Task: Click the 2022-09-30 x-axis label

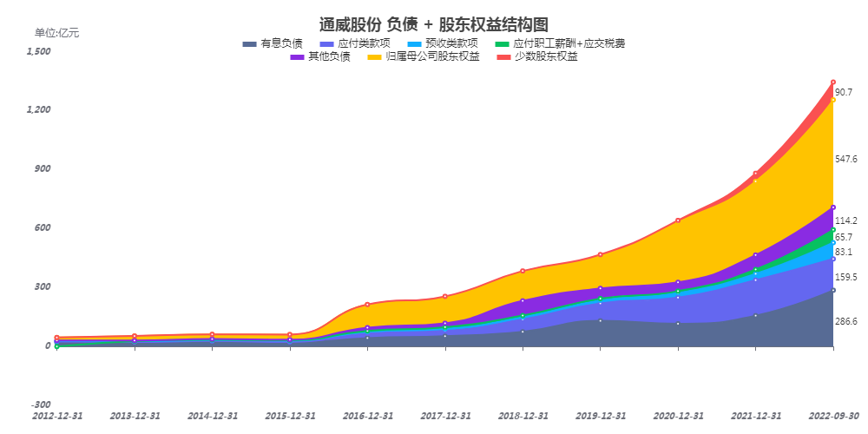Action: [x=833, y=416]
